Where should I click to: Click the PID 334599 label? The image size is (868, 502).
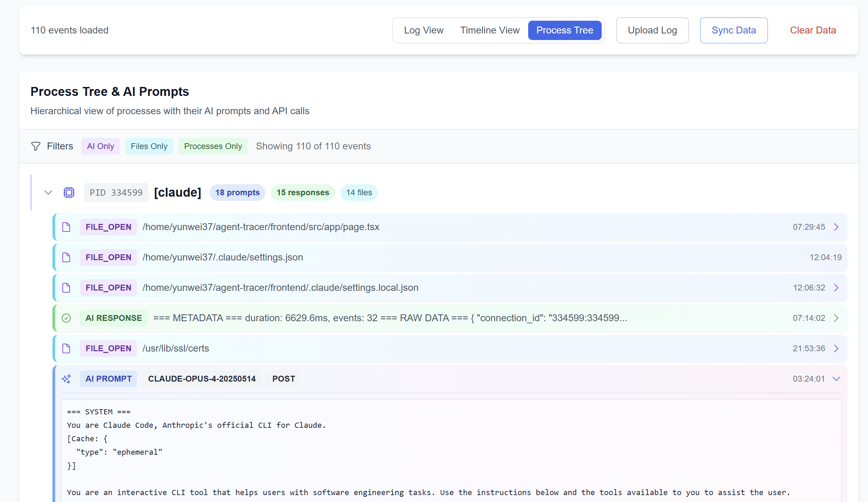click(x=116, y=193)
